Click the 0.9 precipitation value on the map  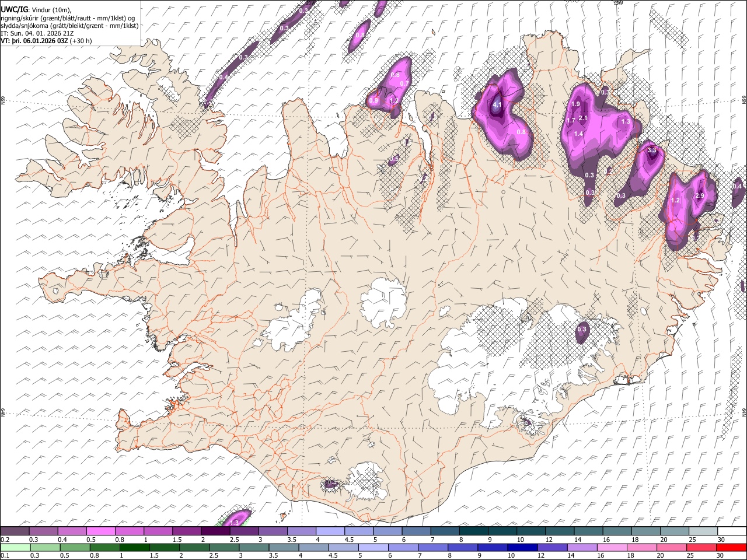tap(374, 101)
